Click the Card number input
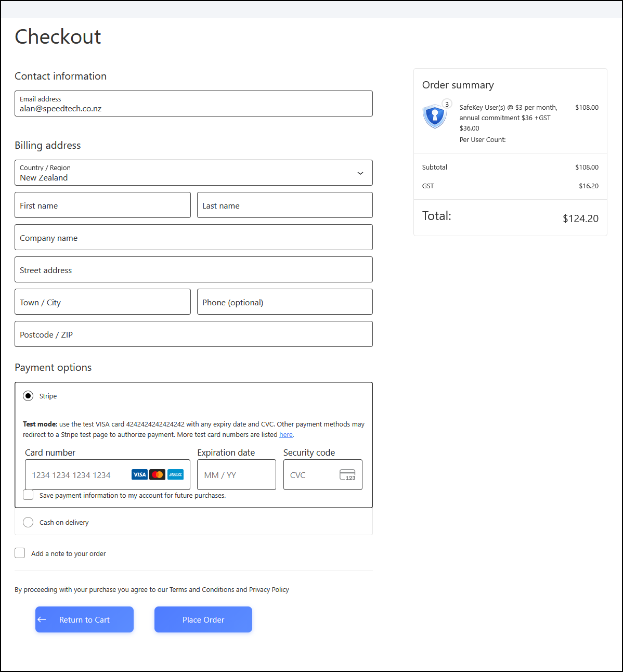Image resolution: width=623 pixels, height=672 pixels. 78,475
